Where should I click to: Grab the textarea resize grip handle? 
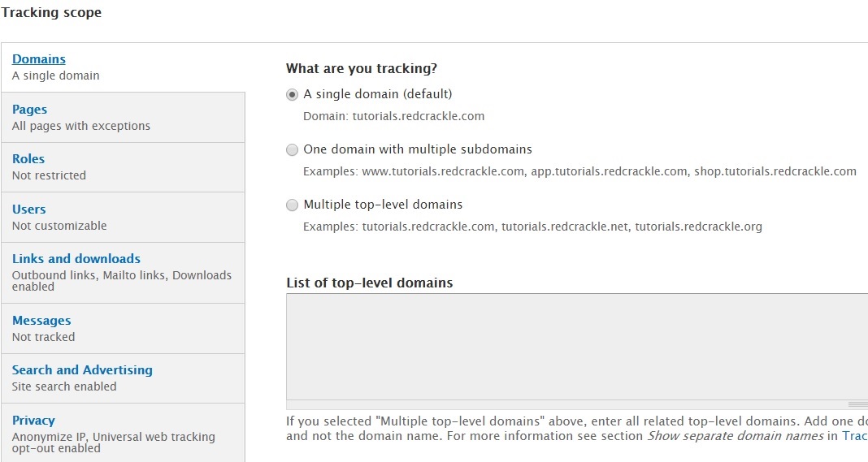coord(857,404)
